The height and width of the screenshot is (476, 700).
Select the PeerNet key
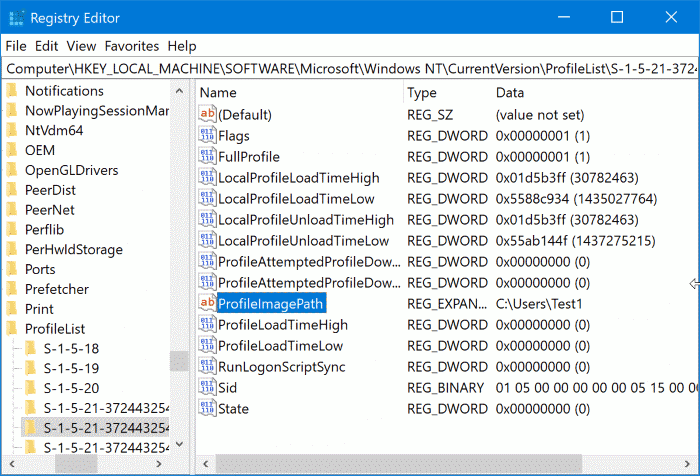click(x=50, y=210)
